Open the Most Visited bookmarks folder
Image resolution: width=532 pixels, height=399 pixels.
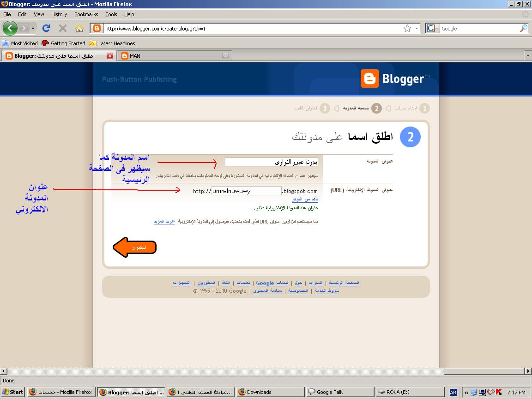click(x=20, y=43)
